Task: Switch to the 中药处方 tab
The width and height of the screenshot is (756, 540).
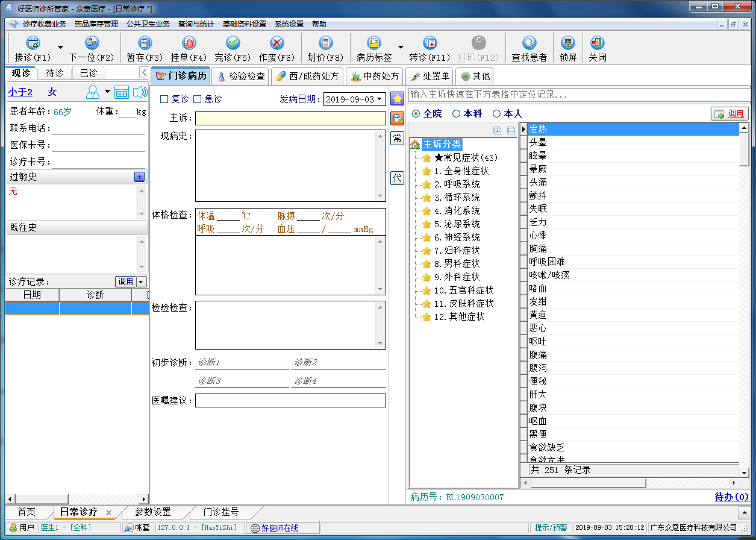Action: coord(375,77)
